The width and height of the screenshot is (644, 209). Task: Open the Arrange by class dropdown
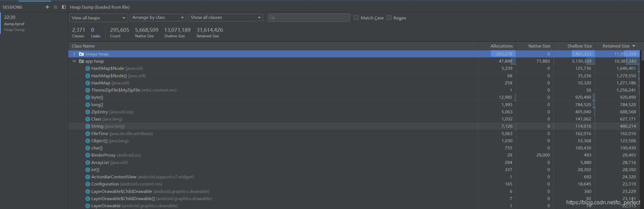point(158,18)
